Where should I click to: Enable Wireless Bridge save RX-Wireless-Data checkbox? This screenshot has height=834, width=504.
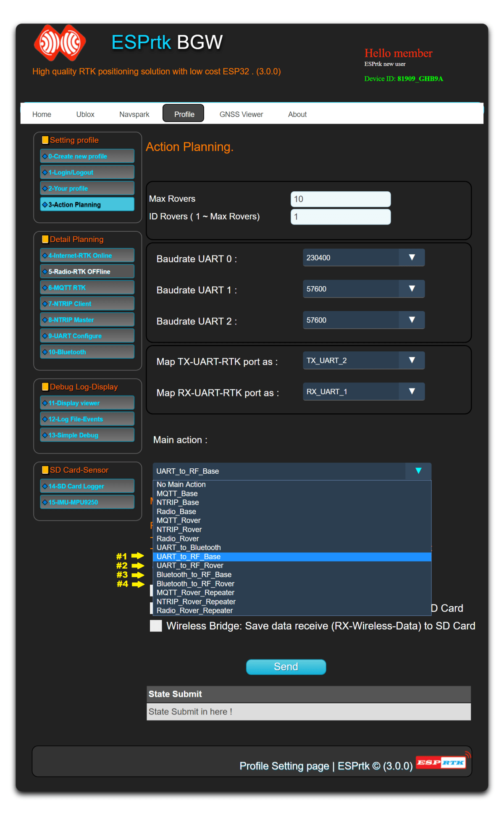(x=156, y=626)
